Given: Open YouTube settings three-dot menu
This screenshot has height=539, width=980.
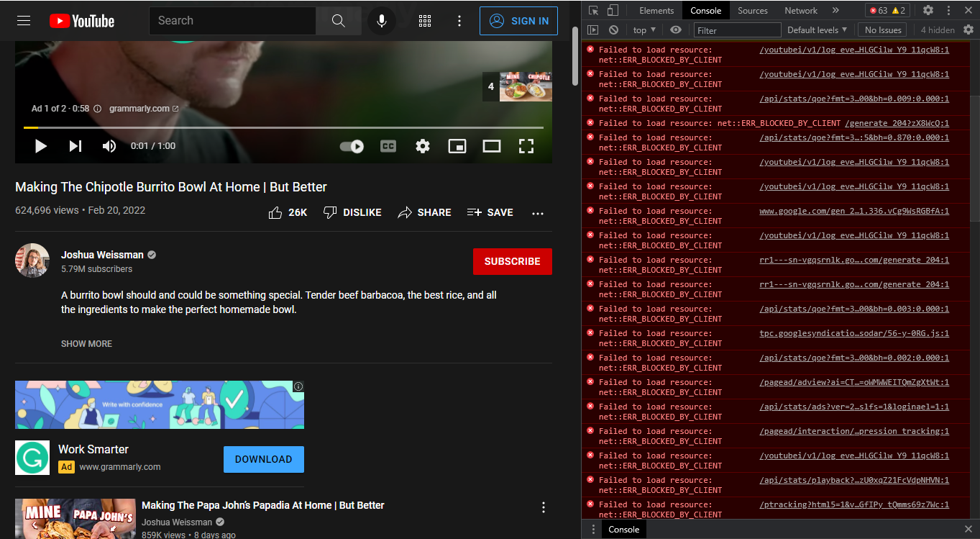Looking at the screenshot, I should point(459,21).
